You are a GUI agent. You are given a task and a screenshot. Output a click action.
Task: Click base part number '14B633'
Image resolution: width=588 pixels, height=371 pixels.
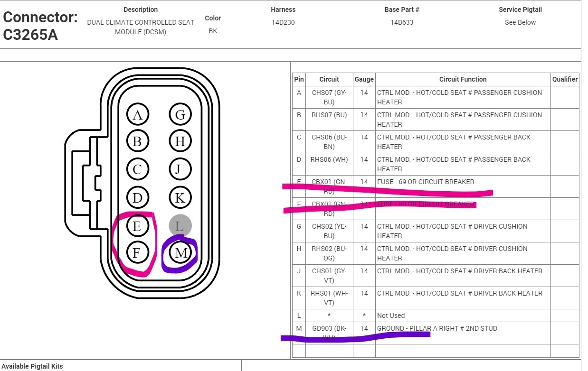pos(402,22)
